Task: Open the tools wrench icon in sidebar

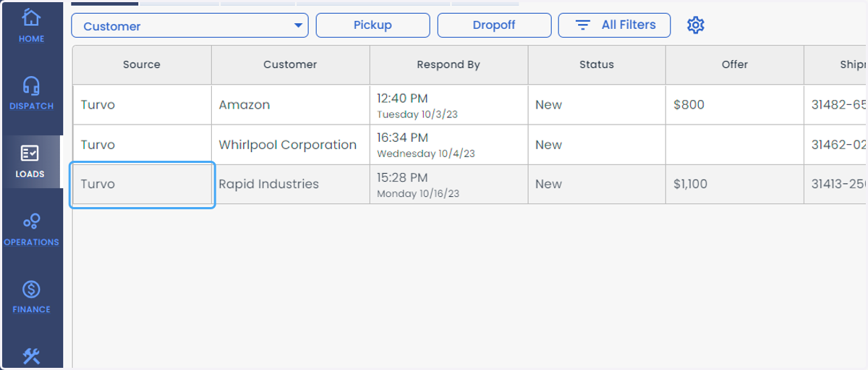Action: point(31,356)
